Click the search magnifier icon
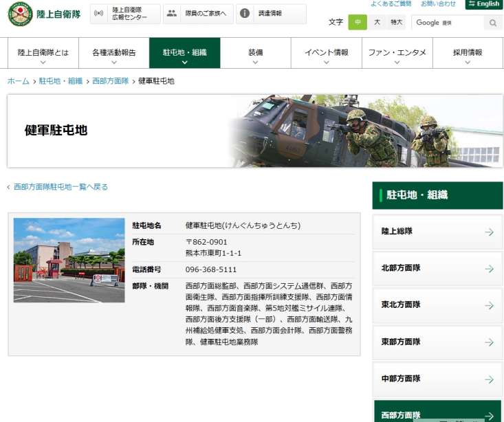This screenshot has height=422, width=504. 492,23
